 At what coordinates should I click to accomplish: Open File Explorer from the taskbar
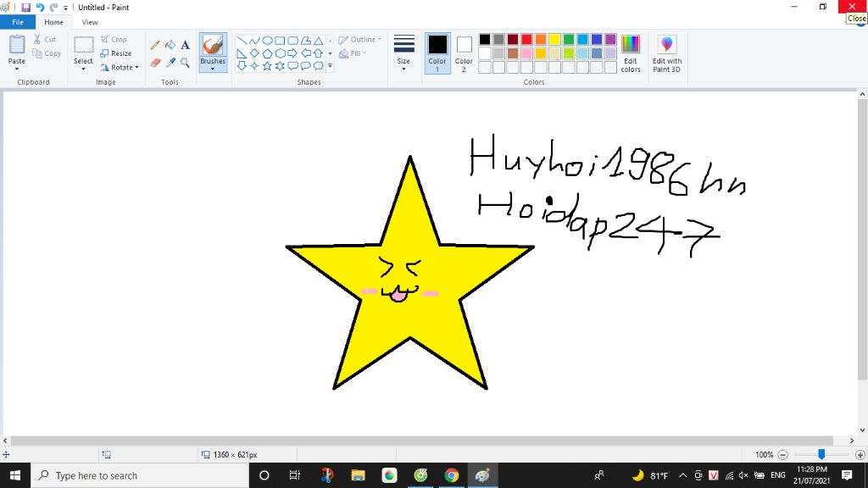coord(359,475)
